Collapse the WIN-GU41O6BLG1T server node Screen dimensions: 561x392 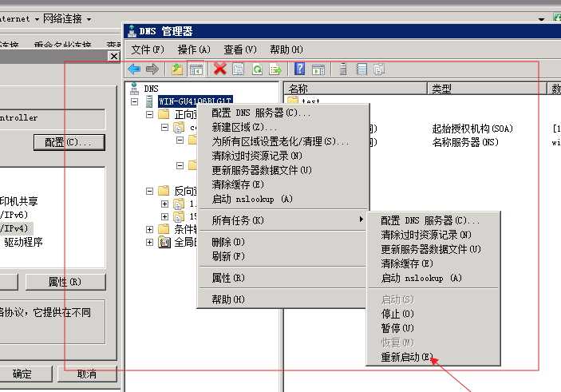(135, 101)
